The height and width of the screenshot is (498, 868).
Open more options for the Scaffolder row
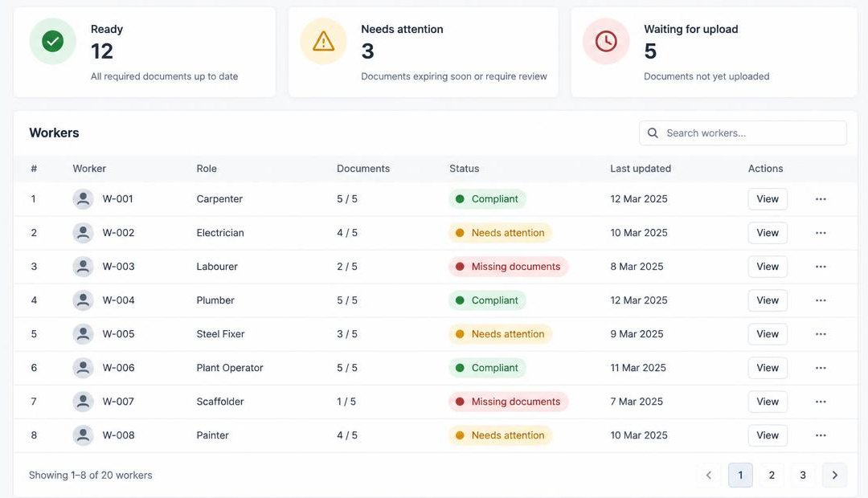pos(821,402)
